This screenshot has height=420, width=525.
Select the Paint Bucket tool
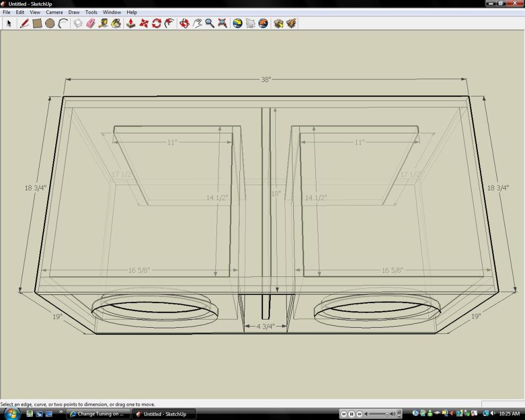click(116, 24)
